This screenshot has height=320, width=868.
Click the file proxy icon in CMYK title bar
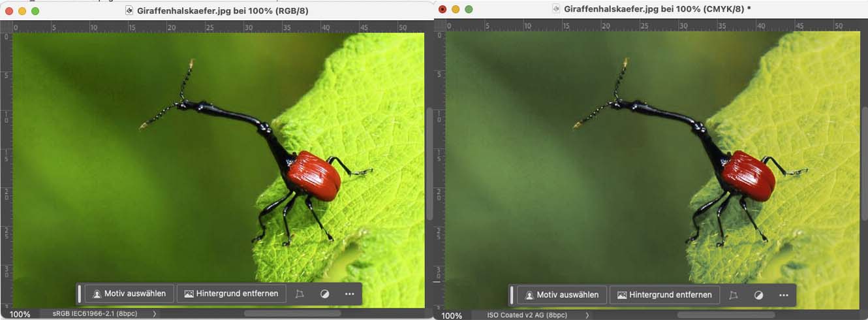click(x=556, y=8)
